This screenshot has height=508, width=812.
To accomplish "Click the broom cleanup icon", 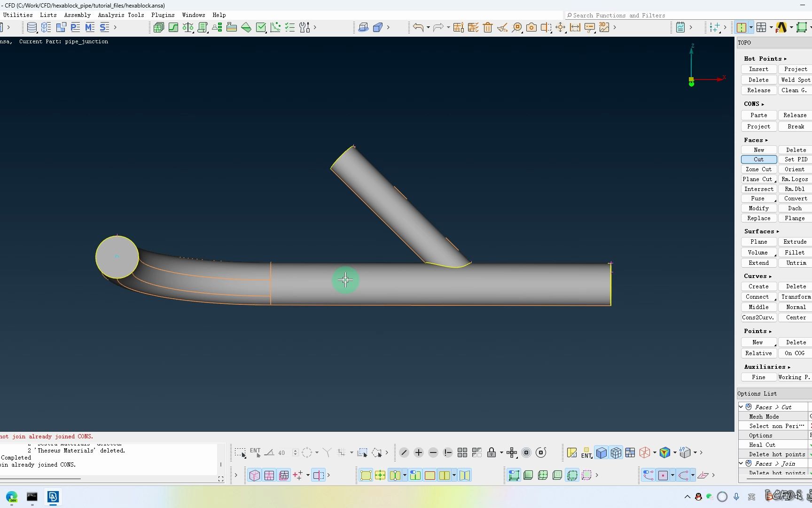I will coord(502,27).
